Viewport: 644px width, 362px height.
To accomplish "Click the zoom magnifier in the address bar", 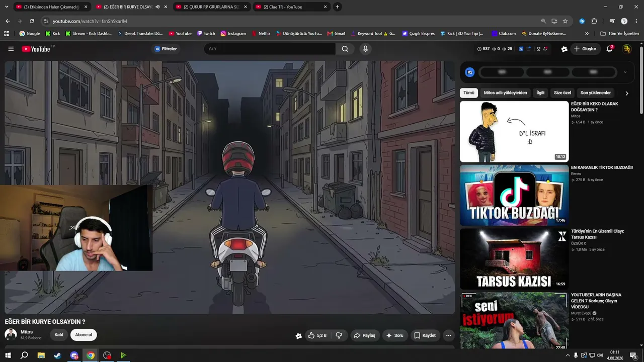I will (543, 21).
